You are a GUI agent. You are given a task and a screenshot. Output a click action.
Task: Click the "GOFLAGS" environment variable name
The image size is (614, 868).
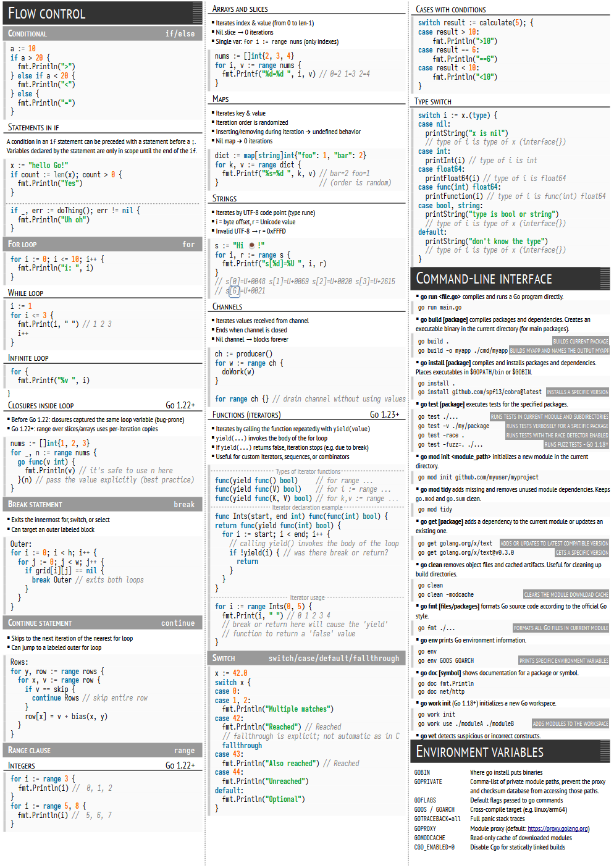[x=425, y=800]
